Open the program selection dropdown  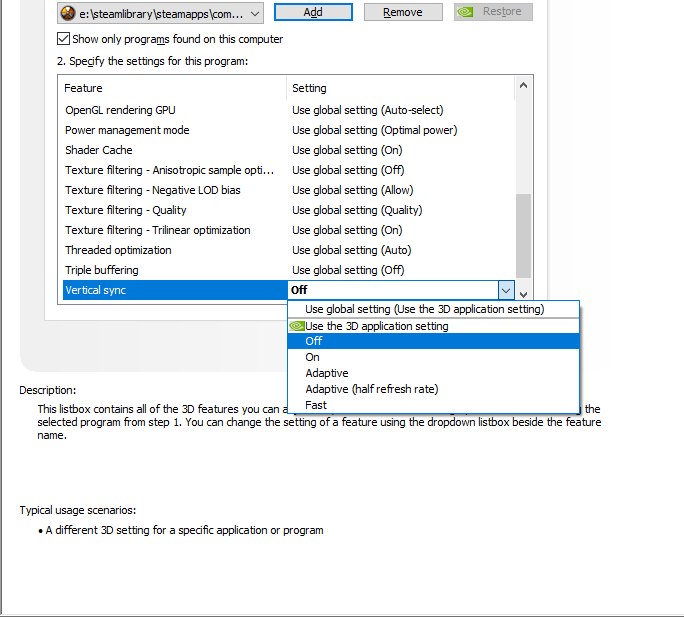coord(160,14)
